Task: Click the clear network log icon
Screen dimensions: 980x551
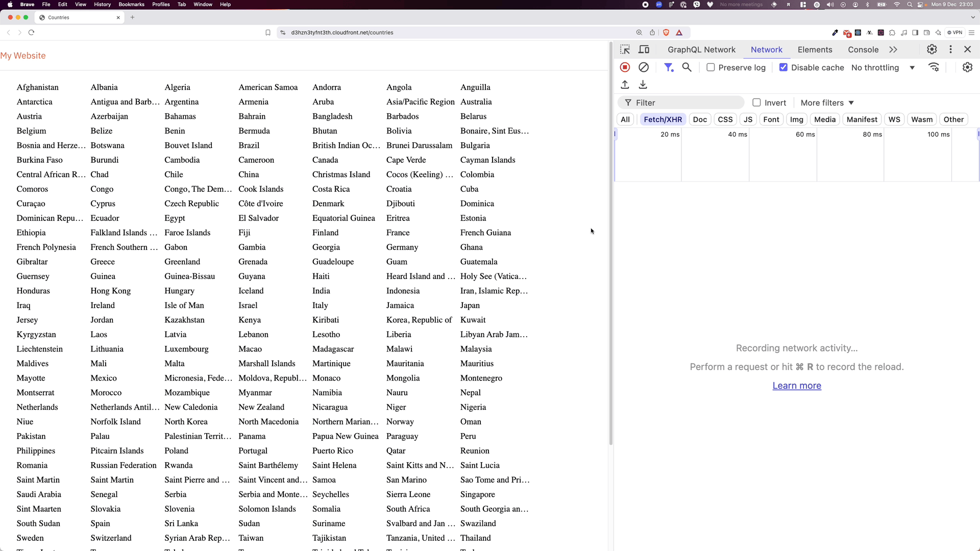Action: (x=644, y=67)
